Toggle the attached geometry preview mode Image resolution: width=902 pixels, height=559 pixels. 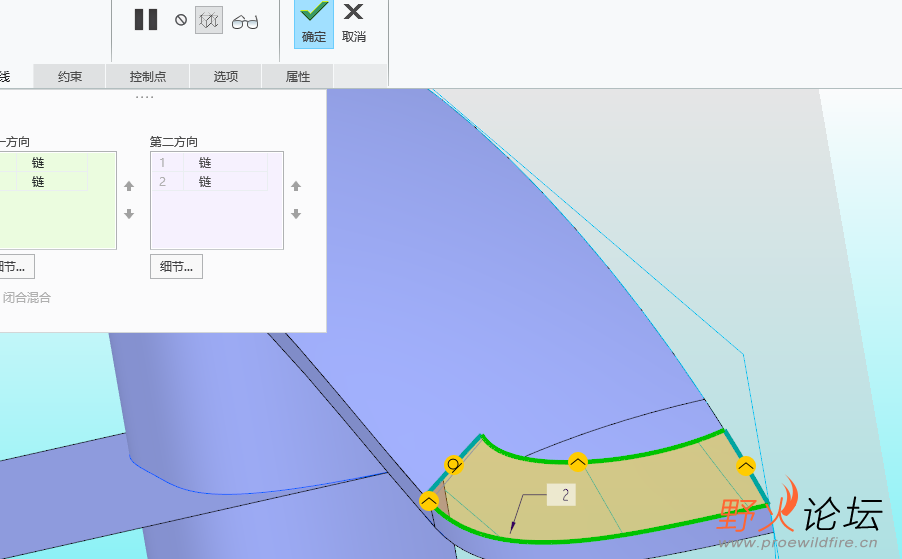pos(209,21)
